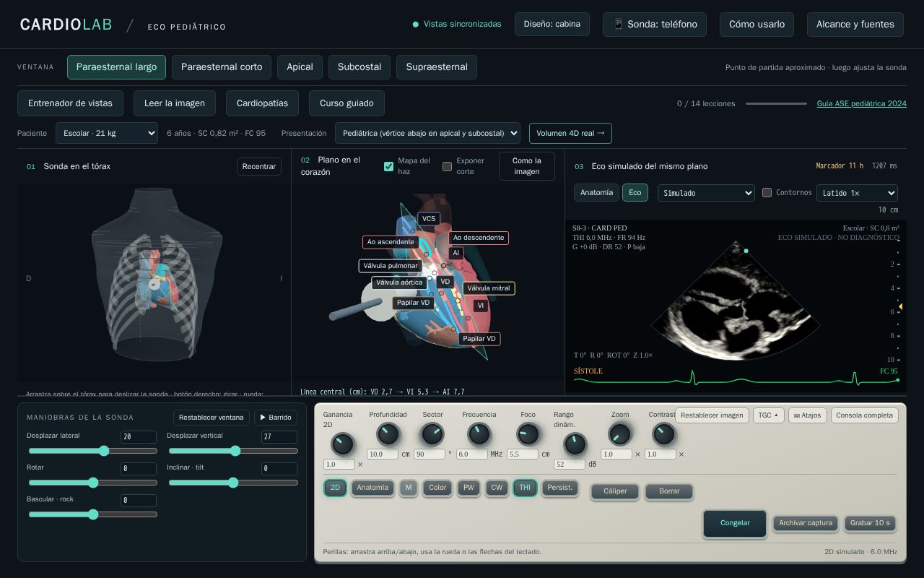Click the Desplazar lateral slider
The width and height of the screenshot is (924, 578).
(x=92, y=451)
